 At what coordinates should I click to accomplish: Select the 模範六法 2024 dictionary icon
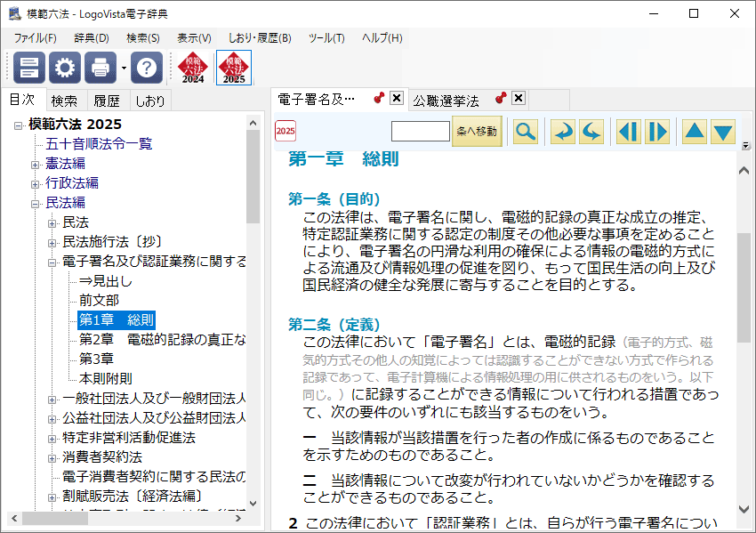pyautogui.click(x=193, y=68)
